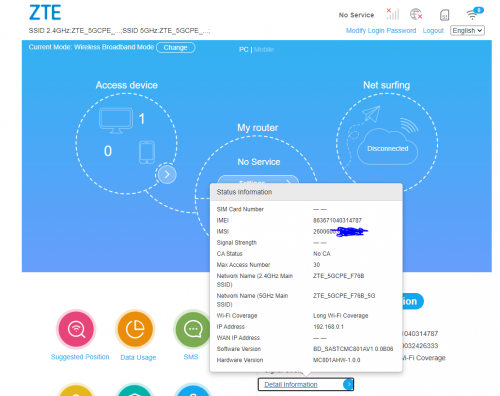The width and height of the screenshot is (500, 396).
Task: Click the No Service status in header
Action: (356, 15)
